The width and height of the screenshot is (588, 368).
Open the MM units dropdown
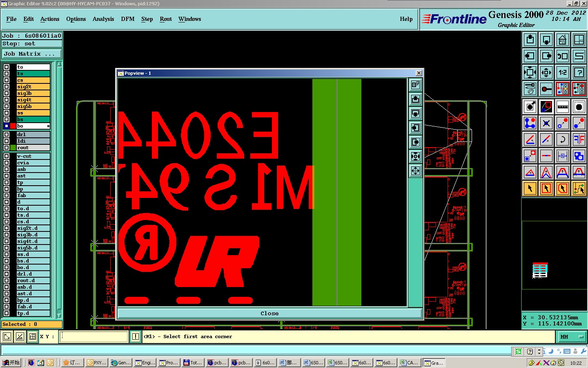(572, 337)
